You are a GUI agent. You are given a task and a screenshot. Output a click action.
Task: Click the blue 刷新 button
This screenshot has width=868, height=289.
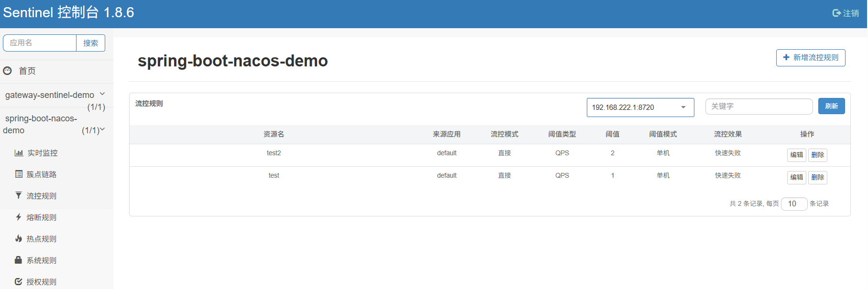click(x=831, y=106)
